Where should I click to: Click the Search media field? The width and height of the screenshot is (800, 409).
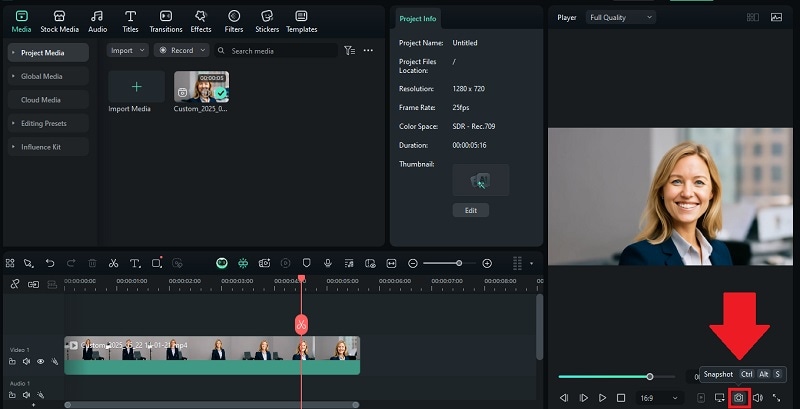pos(276,51)
